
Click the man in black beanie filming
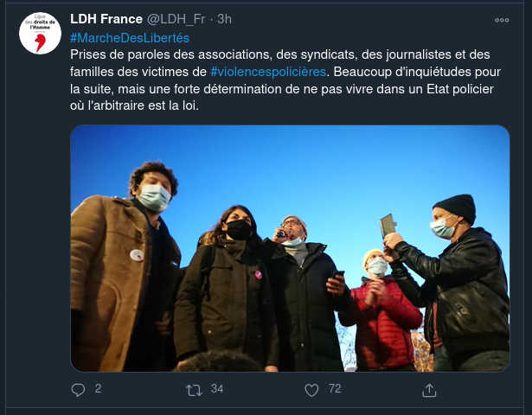pyautogui.click(x=449, y=283)
